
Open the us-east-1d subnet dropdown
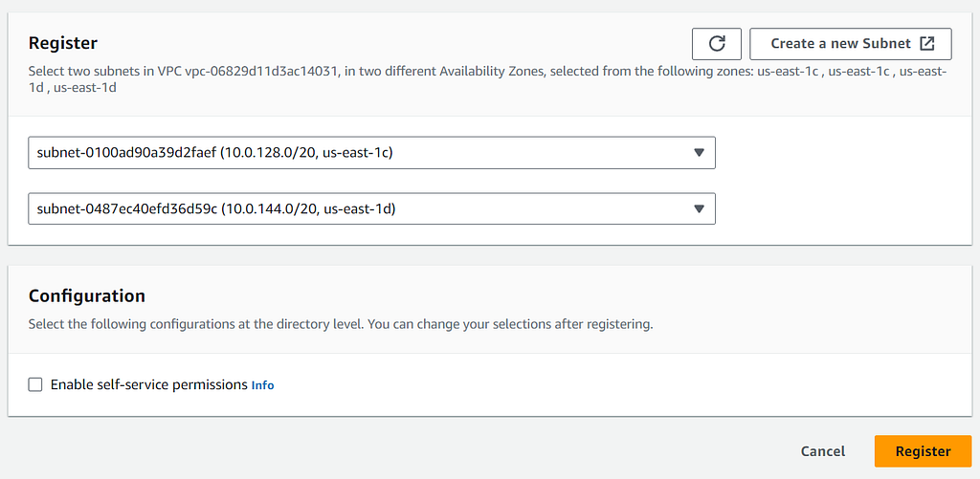coord(372,208)
